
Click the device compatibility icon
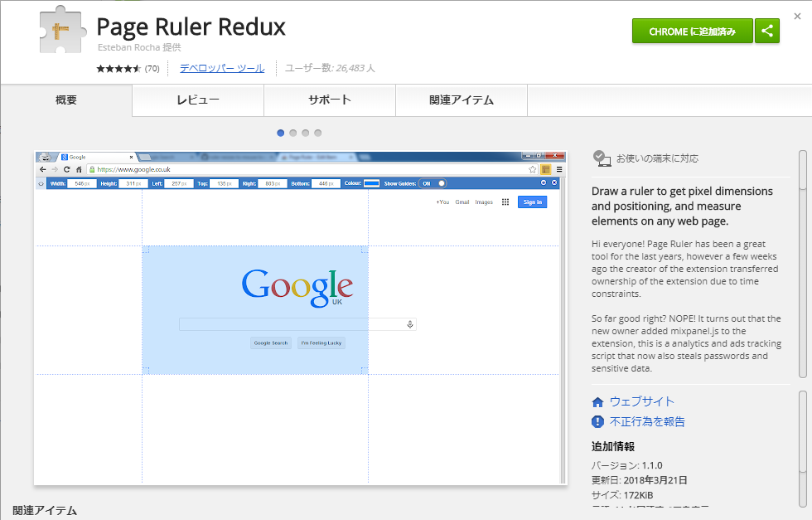tap(601, 158)
